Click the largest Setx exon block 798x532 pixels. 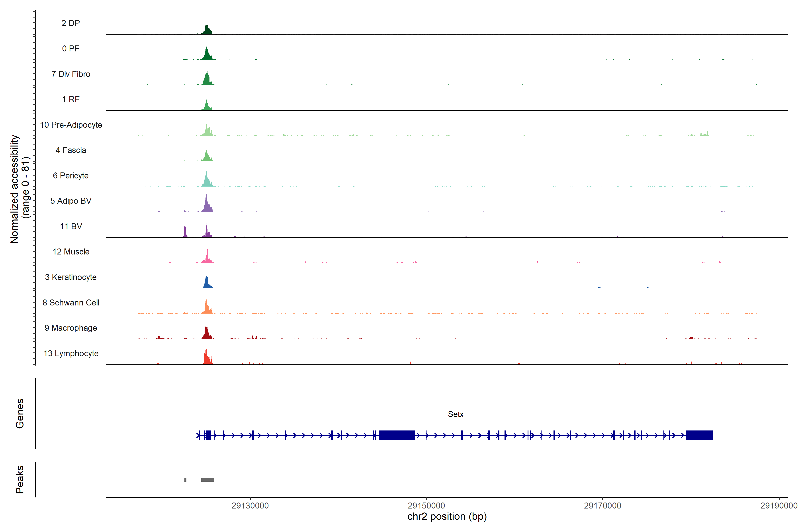click(x=397, y=435)
